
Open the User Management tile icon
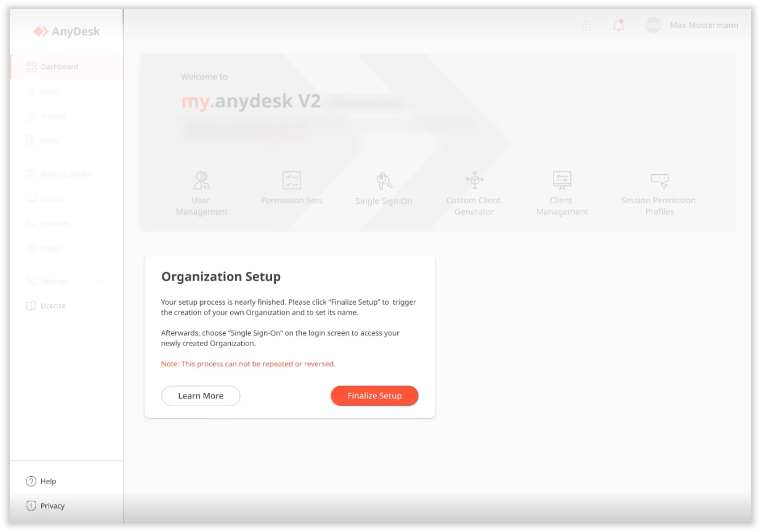click(201, 180)
